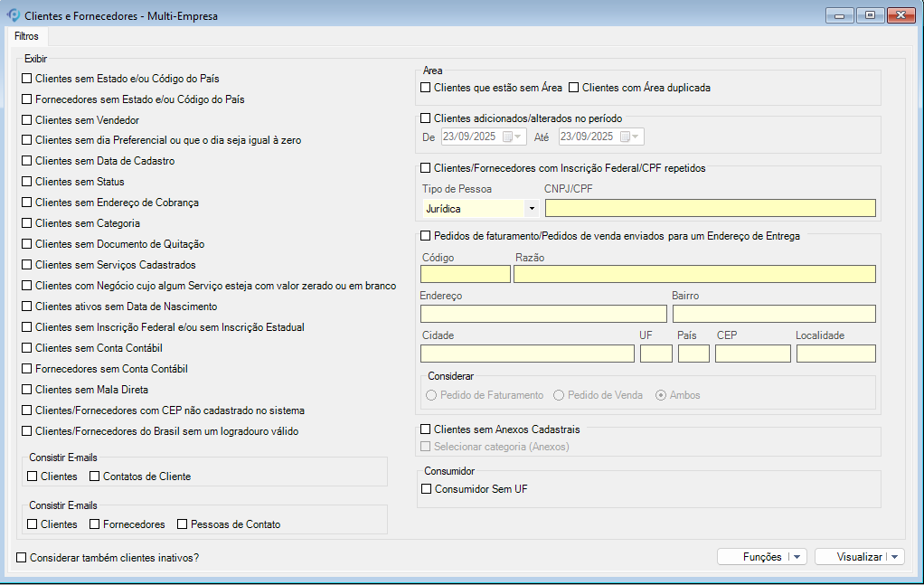The height and width of the screenshot is (585, 924).
Task: Click the Razão text field
Action: coord(694,274)
